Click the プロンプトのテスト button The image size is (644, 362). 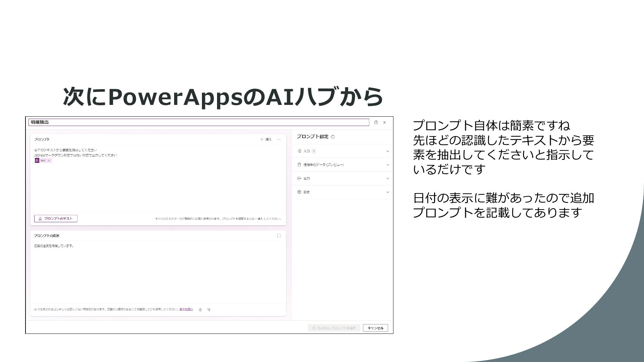click(56, 219)
